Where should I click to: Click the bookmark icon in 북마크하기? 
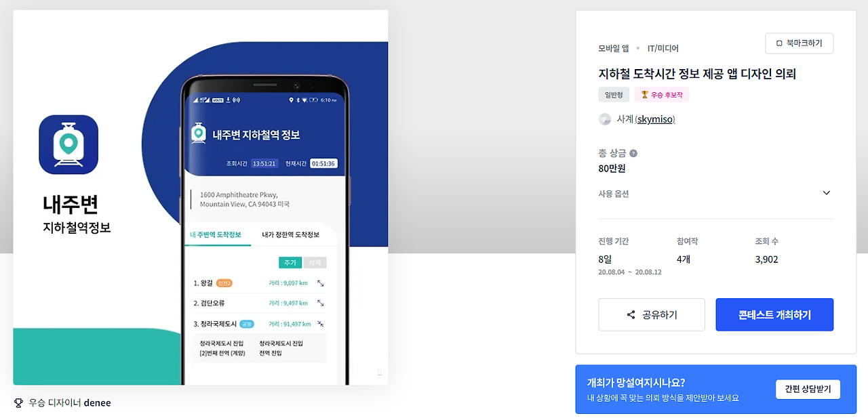click(x=779, y=43)
